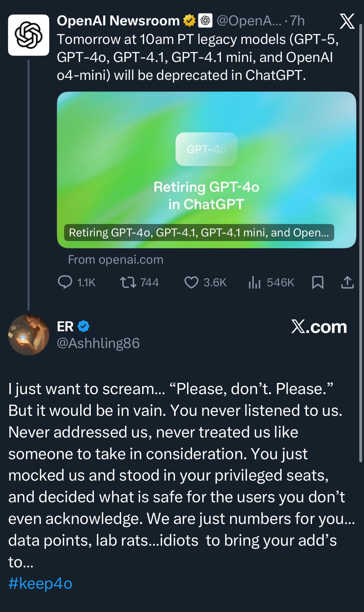The height and width of the screenshot is (612, 364).
Task: Tap the X.com watermark label
Action: (x=319, y=327)
